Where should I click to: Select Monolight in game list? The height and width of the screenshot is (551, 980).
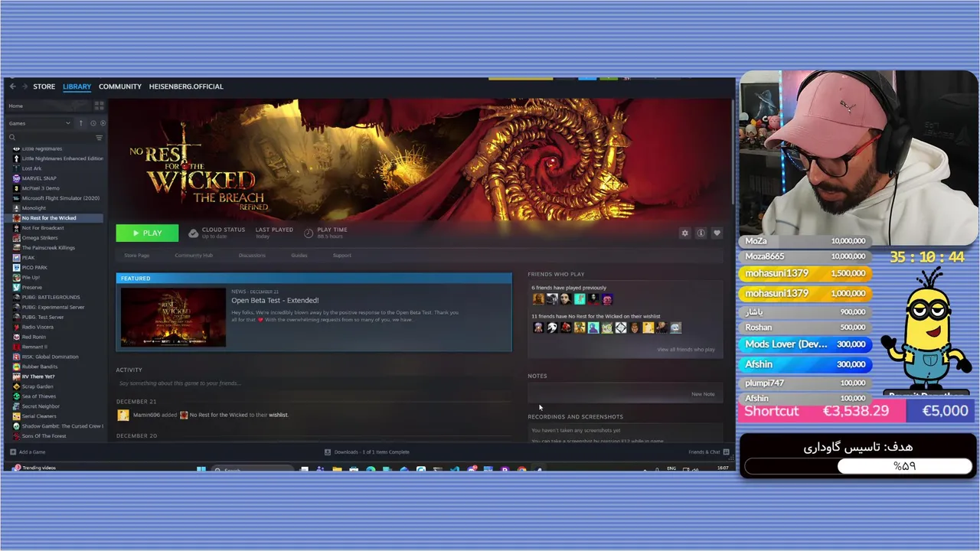coord(34,208)
